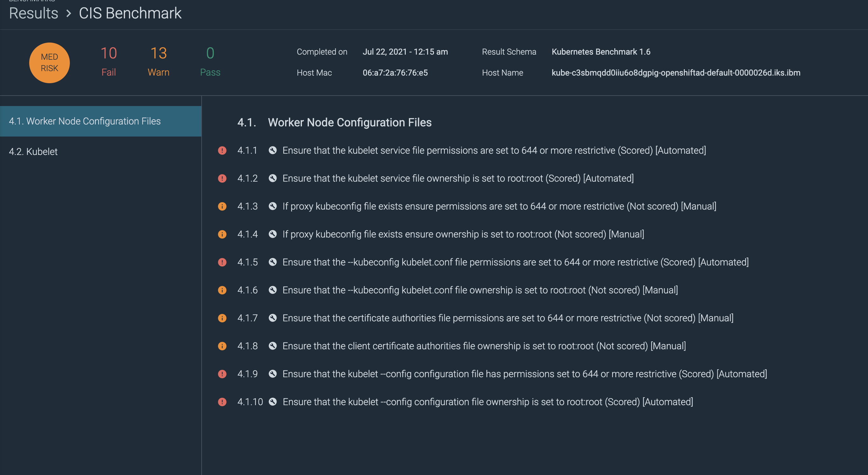The image size is (868, 475).
Task: Click the fail status icon for 4.1.2
Action: pyautogui.click(x=222, y=178)
